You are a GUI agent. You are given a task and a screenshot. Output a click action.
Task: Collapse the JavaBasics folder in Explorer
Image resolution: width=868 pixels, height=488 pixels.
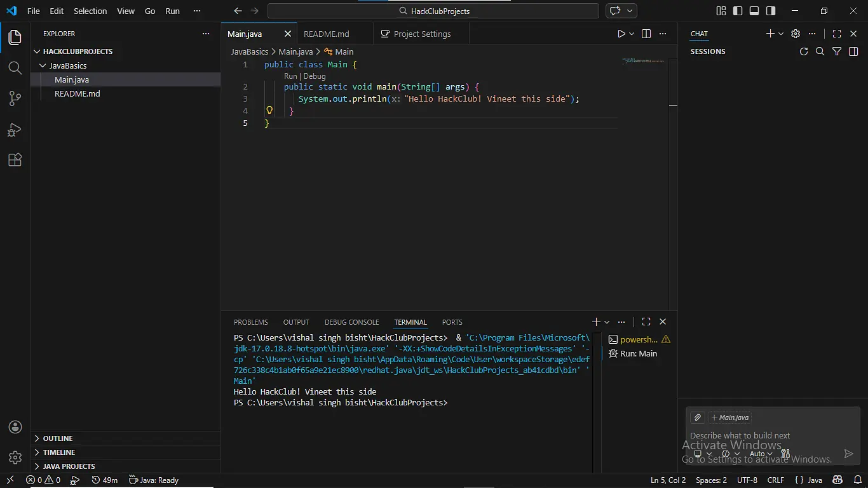click(x=65, y=65)
